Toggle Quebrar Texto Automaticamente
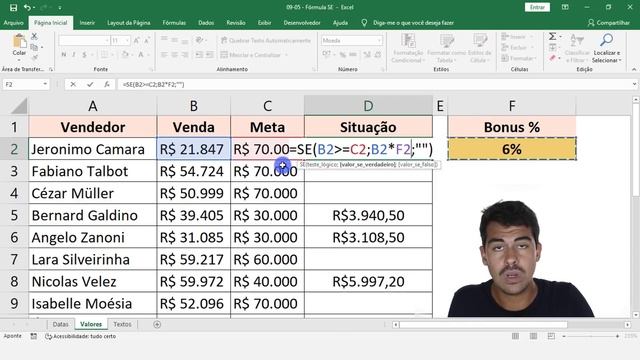This screenshot has width=640, height=360. (266, 40)
